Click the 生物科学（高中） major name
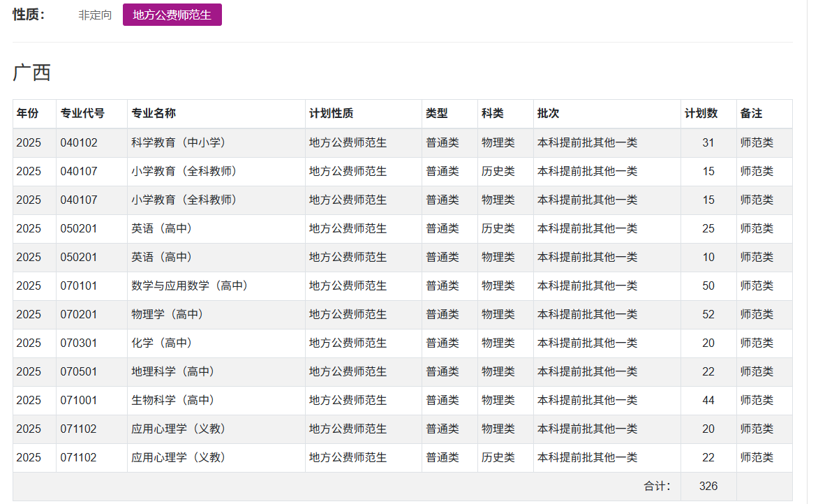818x504 pixels. coord(173,400)
